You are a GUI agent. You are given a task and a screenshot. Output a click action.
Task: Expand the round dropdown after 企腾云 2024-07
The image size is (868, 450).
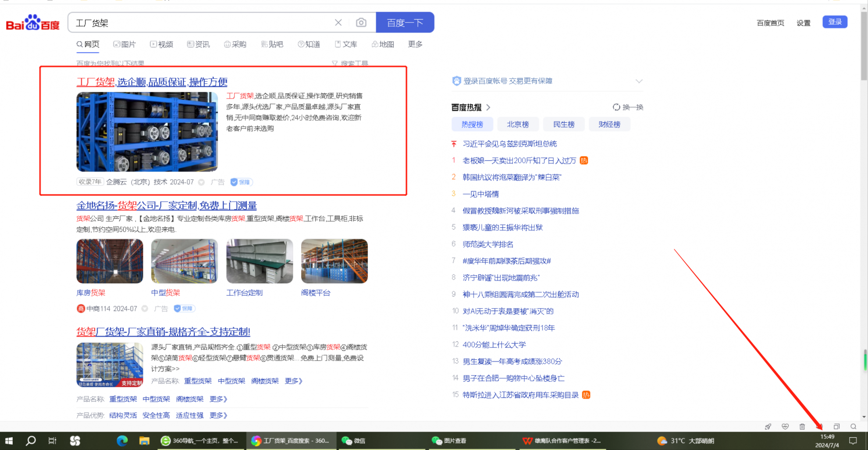(x=201, y=182)
